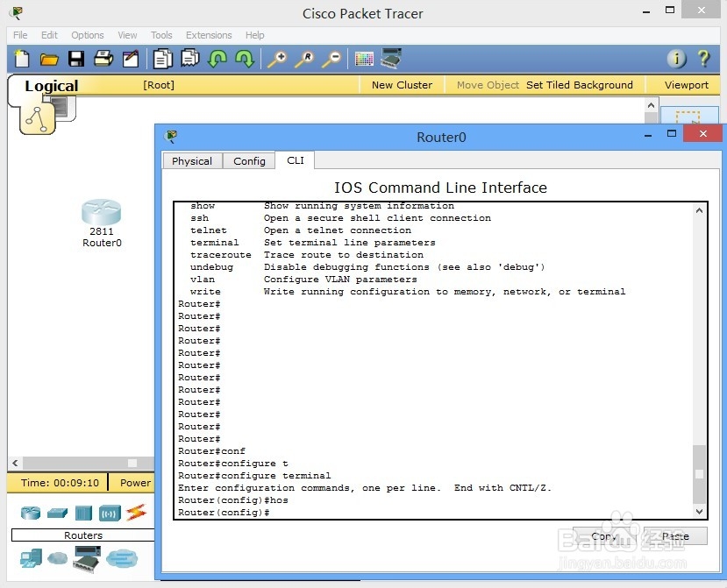Open the Edit menu
This screenshot has height=588, width=727.
point(49,35)
